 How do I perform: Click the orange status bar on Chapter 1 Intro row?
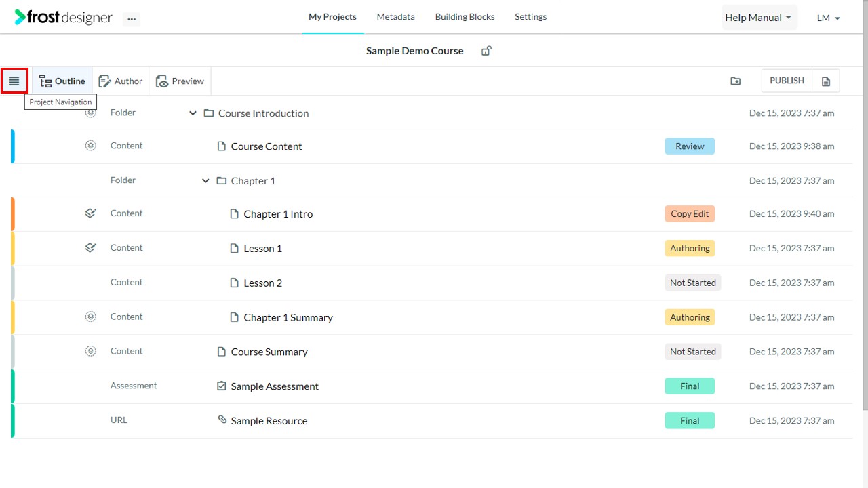click(x=13, y=214)
